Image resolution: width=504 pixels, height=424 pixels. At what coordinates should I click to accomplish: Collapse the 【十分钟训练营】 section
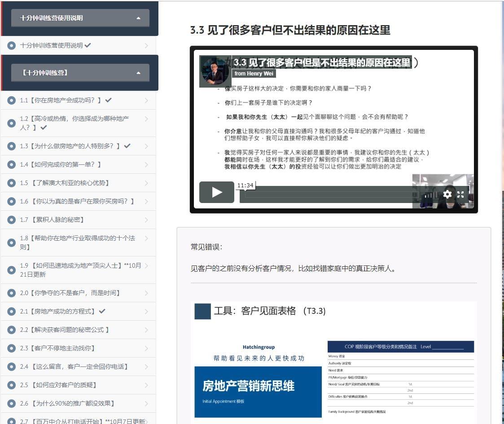pyautogui.click(x=139, y=73)
